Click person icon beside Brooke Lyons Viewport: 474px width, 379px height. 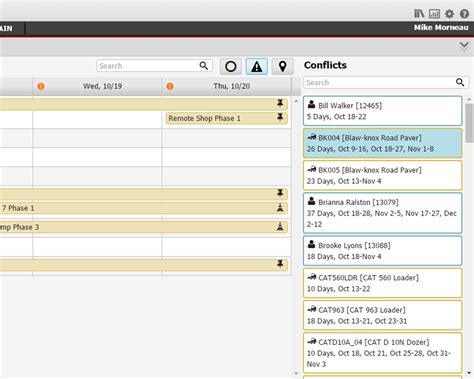[x=311, y=244]
